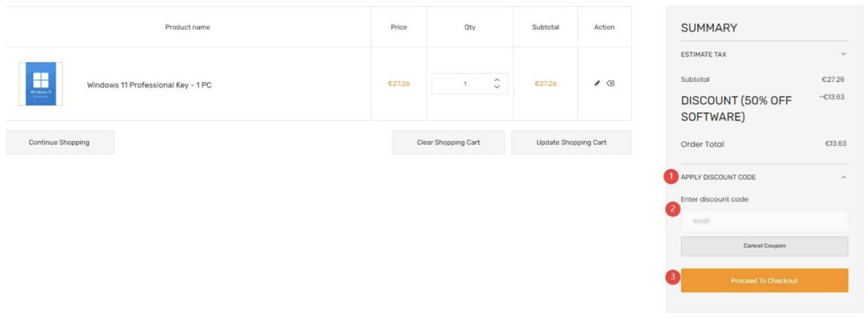868x319 pixels.
Task: Decrease quantity with the down arrow
Action: pos(497,87)
